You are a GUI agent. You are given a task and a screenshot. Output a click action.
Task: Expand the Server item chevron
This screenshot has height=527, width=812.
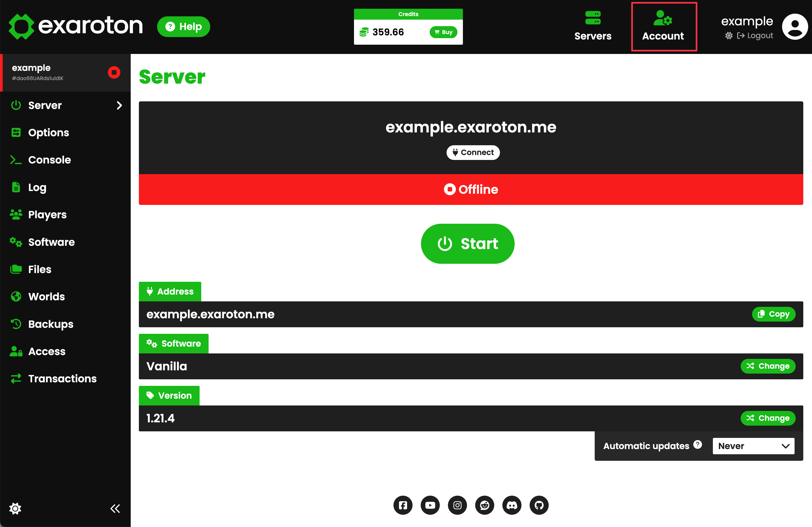tap(119, 105)
